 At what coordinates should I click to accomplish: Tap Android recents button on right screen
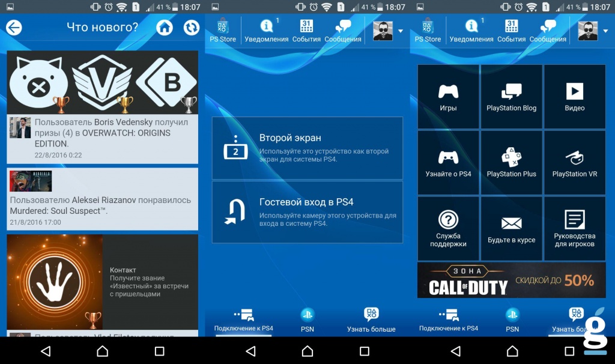pos(569,351)
